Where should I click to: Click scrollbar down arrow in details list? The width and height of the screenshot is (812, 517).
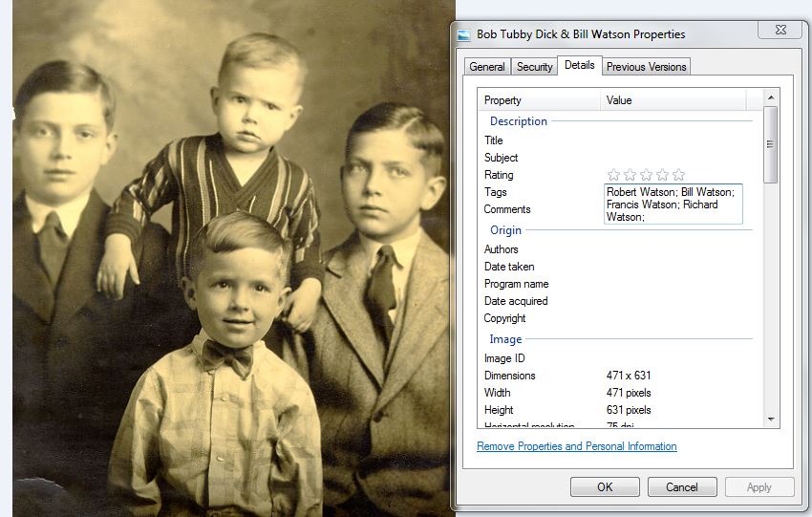click(x=771, y=419)
